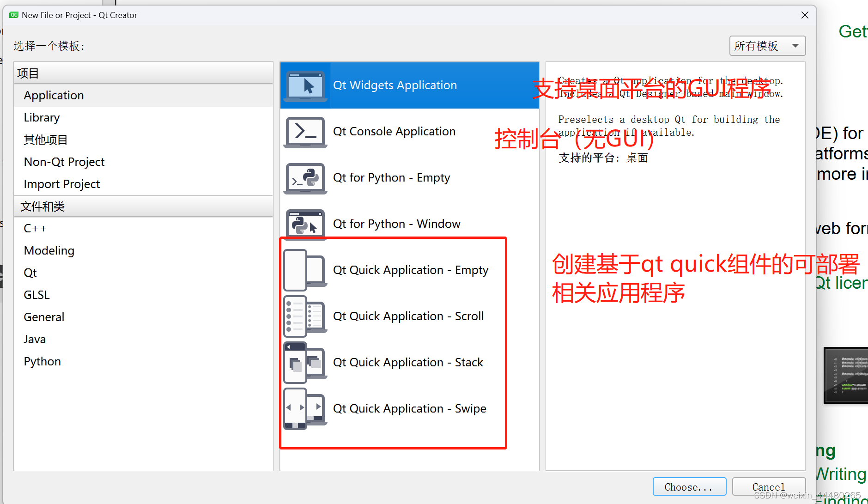Pick Qt for Python - Window template label
Viewport: 868px width, 504px height.
[x=397, y=224]
